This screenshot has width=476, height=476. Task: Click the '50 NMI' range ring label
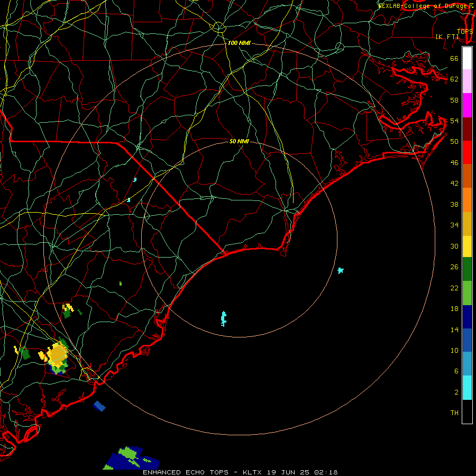click(x=239, y=141)
